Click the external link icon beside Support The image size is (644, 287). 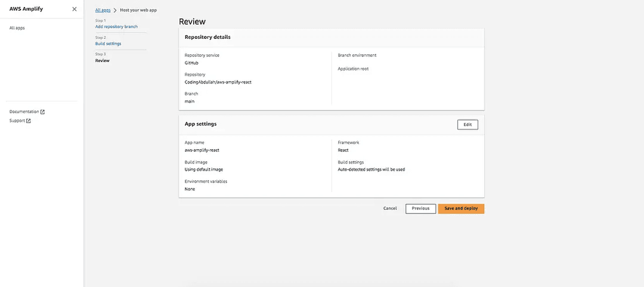point(28,121)
